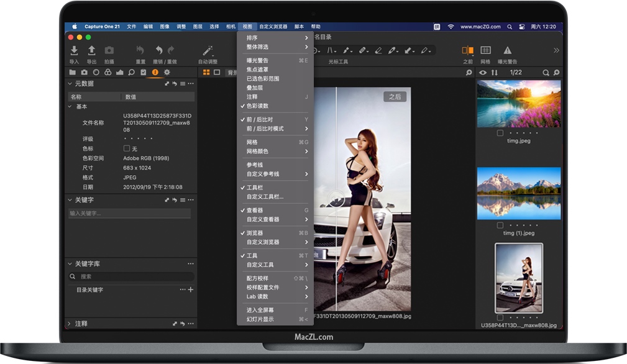This screenshot has width=627, height=364.
Task: Toggle the 色标 color tag checkbox
Action: tap(127, 148)
